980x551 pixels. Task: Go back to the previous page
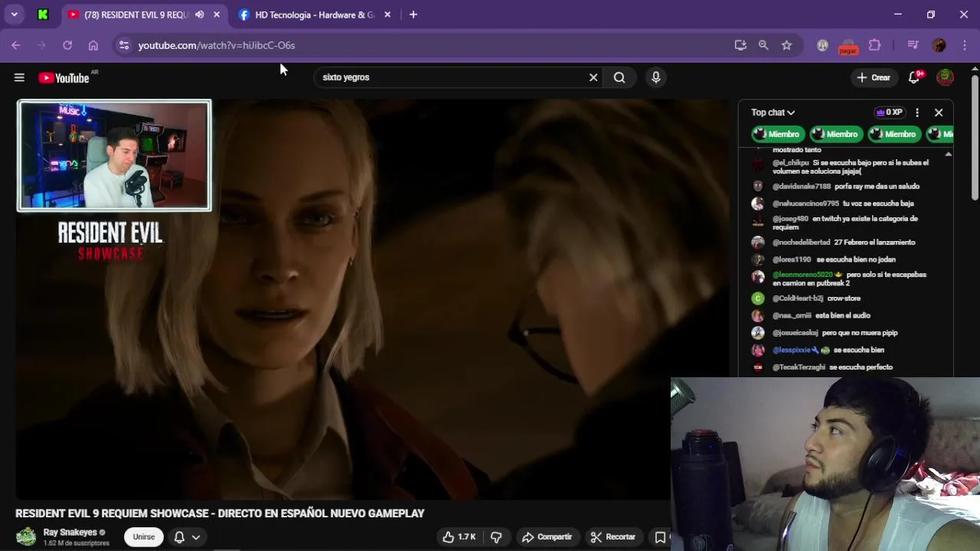(16, 45)
